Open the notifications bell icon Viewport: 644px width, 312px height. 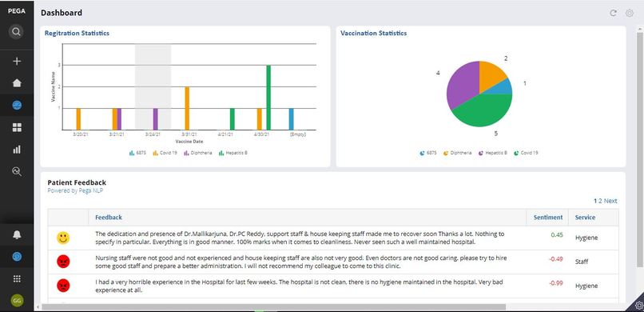(17, 234)
